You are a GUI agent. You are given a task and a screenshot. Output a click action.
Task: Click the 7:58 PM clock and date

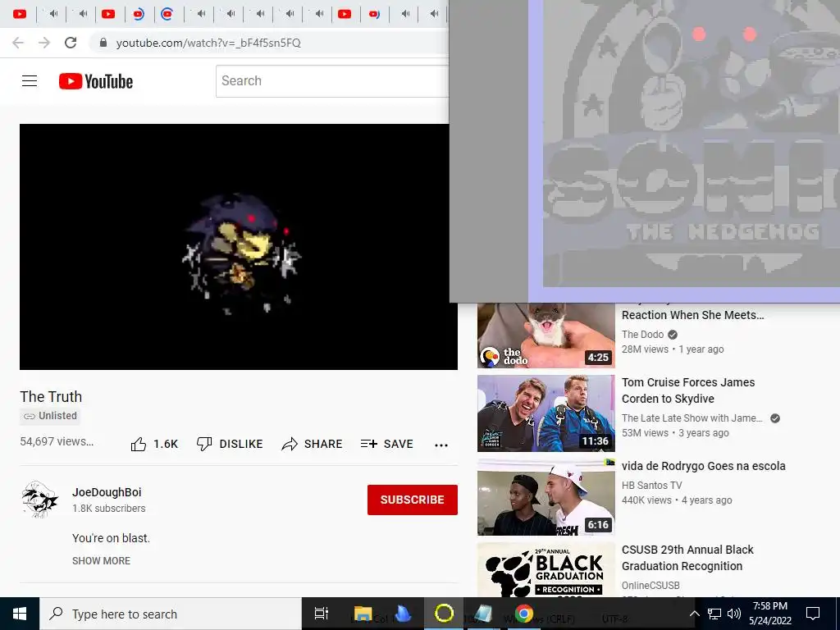[x=769, y=614]
